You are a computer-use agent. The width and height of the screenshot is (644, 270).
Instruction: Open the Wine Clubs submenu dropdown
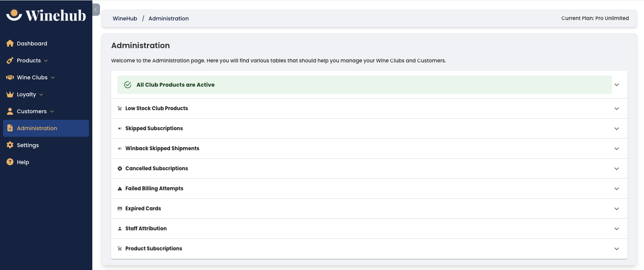point(53,77)
